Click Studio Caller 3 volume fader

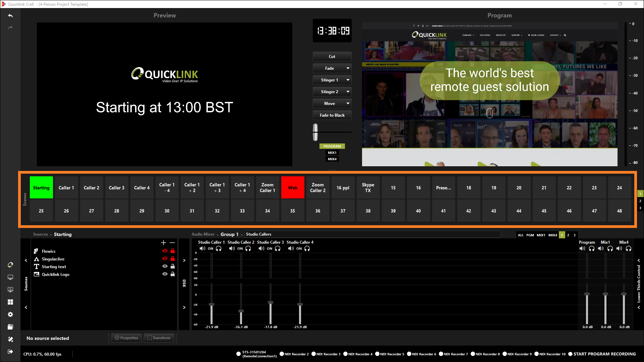click(271, 302)
